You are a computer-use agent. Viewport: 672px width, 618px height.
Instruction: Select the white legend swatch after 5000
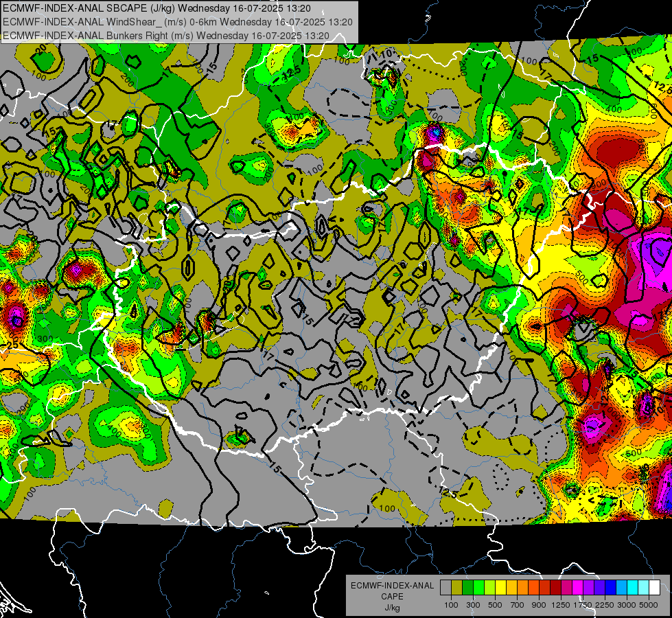(654, 588)
